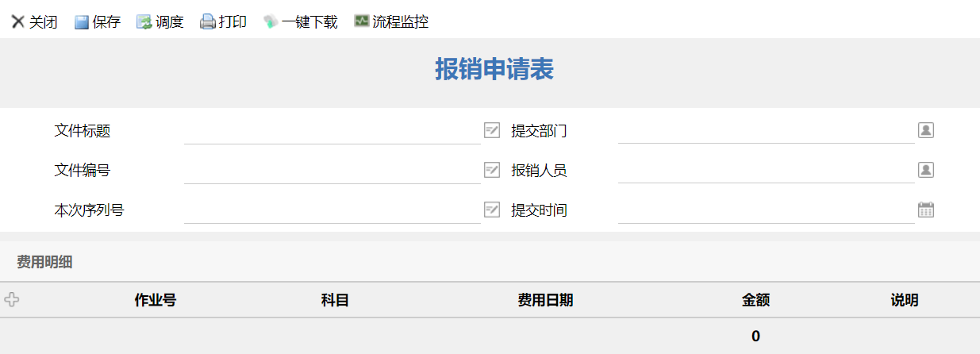Click the 金额 column header
The height and width of the screenshot is (354, 980).
tap(755, 301)
